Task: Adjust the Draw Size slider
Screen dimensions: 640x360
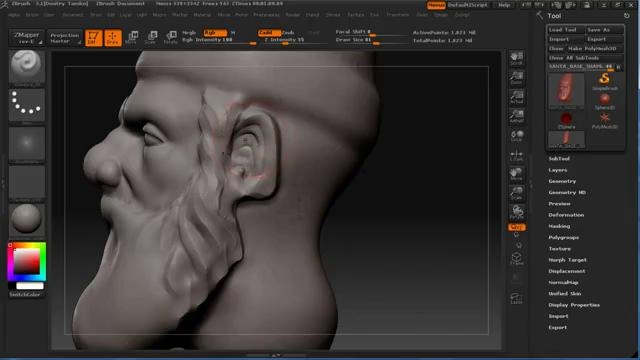Action: 371,40
